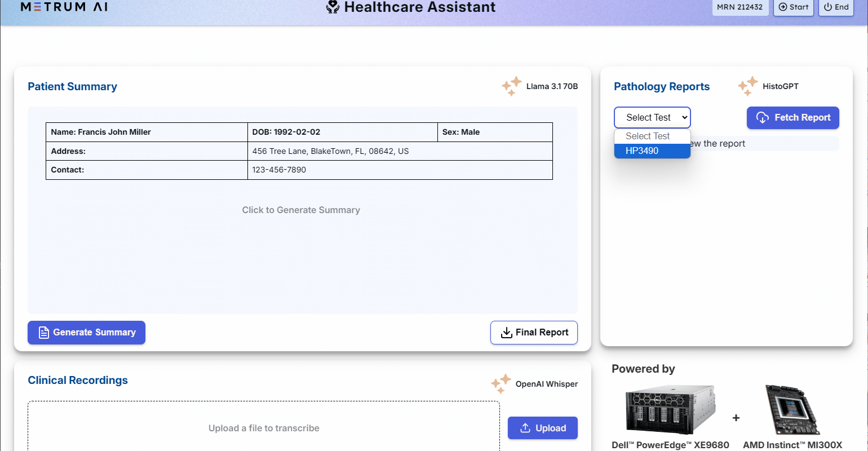The width and height of the screenshot is (868, 451).
Task: Click the Dell PowerEdge XE9680 server image
Action: [670, 409]
